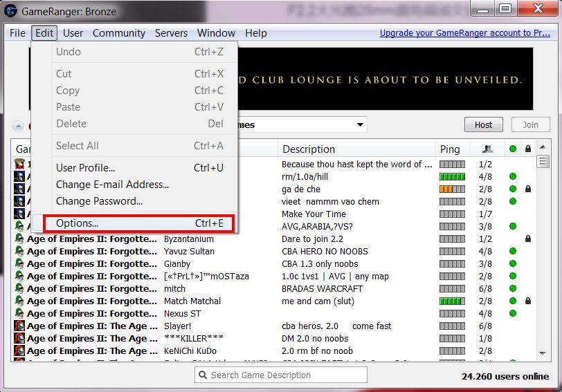Select the 'Because thou hast kept' game row
This screenshot has height=392, width=562.
click(356, 164)
